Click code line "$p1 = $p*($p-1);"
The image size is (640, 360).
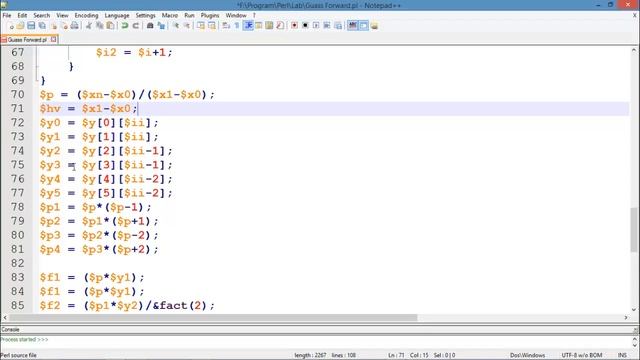(96, 207)
